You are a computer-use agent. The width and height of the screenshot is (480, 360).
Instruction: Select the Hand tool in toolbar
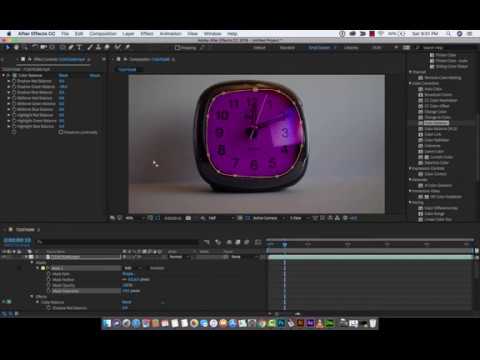click(x=16, y=48)
